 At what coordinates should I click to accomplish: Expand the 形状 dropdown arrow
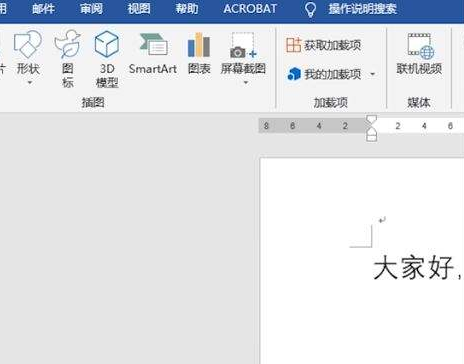[29, 82]
